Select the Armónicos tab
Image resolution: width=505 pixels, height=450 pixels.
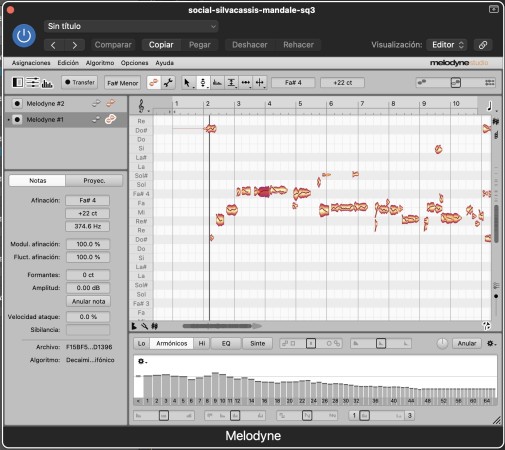(172, 343)
